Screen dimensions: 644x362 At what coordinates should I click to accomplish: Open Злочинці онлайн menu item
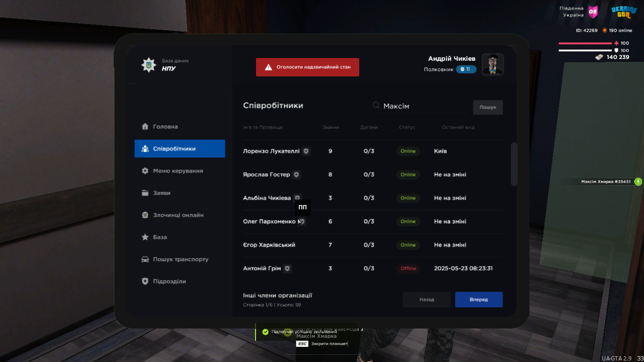(x=180, y=215)
